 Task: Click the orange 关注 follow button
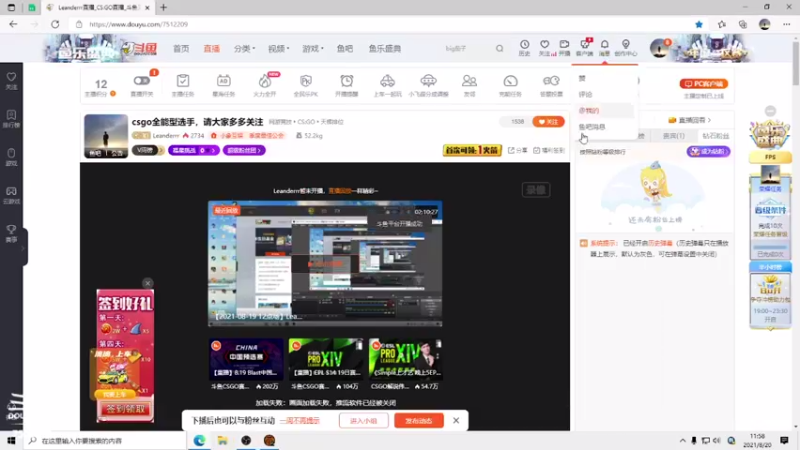(x=548, y=121)
